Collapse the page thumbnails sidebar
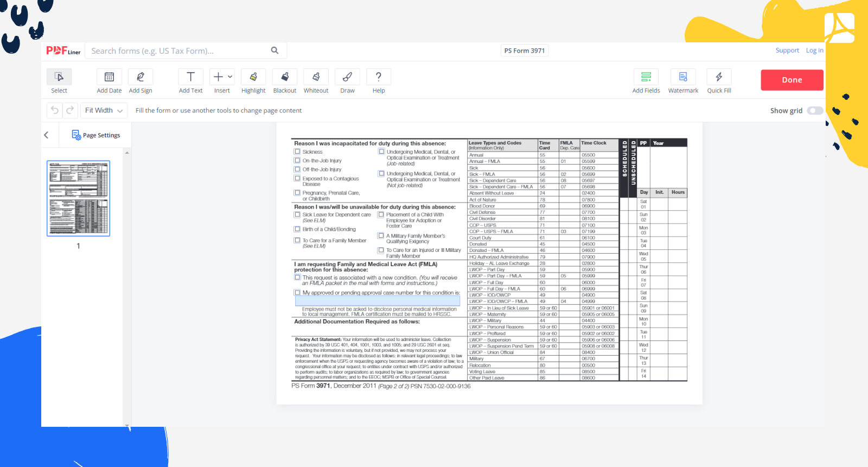 coord(47,135)
